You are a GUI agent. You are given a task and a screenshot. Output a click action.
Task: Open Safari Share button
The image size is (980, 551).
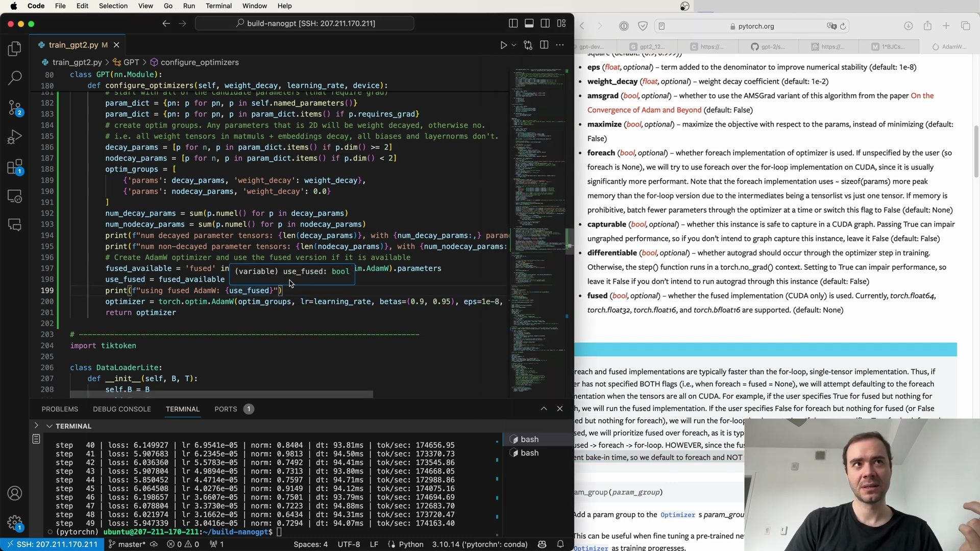click(x=927, y=26)
